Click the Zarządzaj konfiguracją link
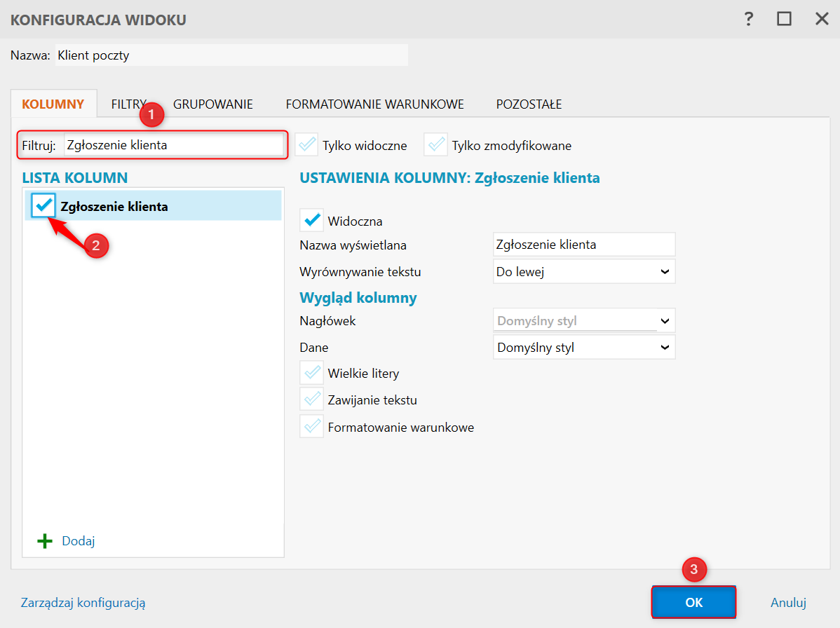 tap(83, 602)
